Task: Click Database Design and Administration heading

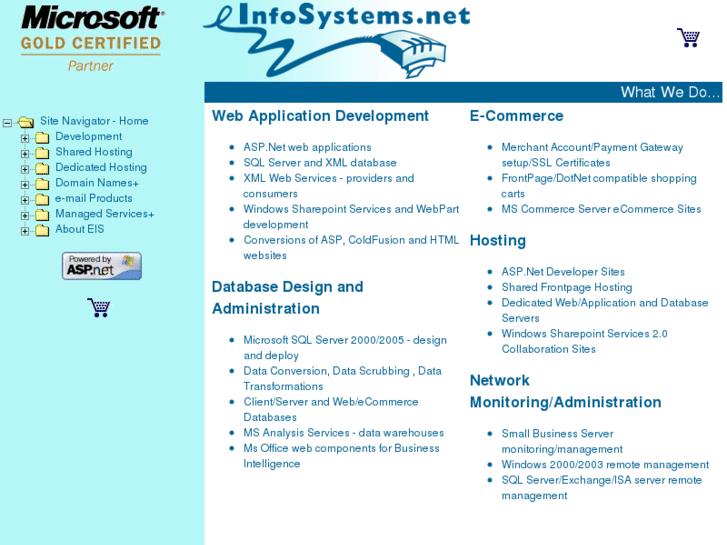Action: [287, 298]
